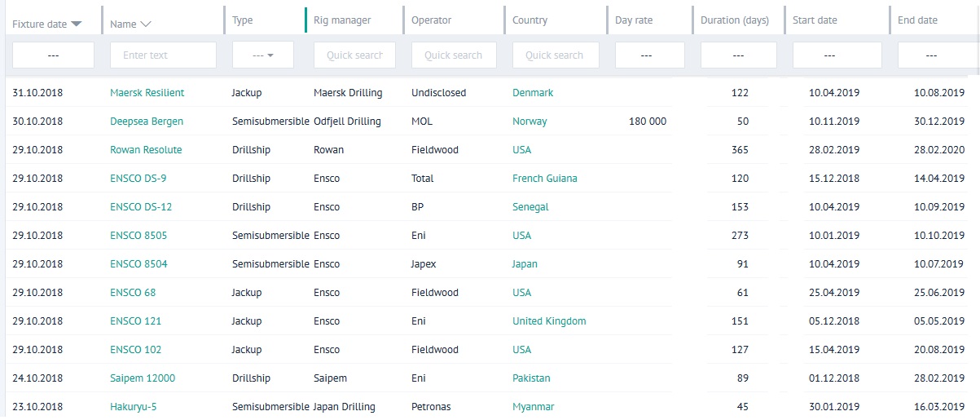The image size is (980, 420).
Task: Click the ENSCO DS-12 rig name
Action: click(141, 207)
